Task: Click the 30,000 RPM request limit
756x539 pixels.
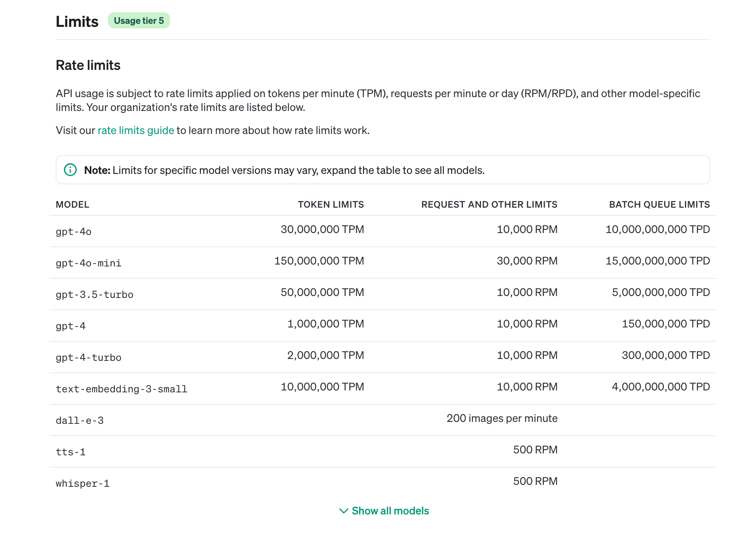Action: click(527, 261)
